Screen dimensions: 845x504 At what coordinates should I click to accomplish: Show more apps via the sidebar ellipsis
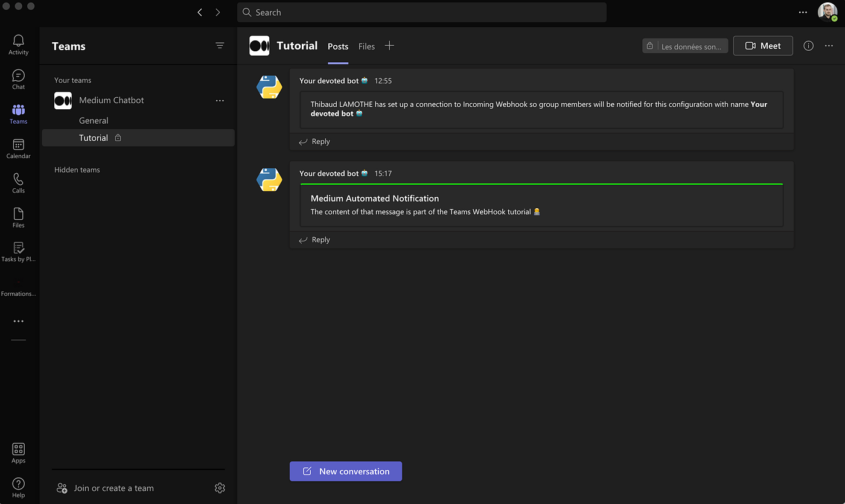(x=19, y=321)
